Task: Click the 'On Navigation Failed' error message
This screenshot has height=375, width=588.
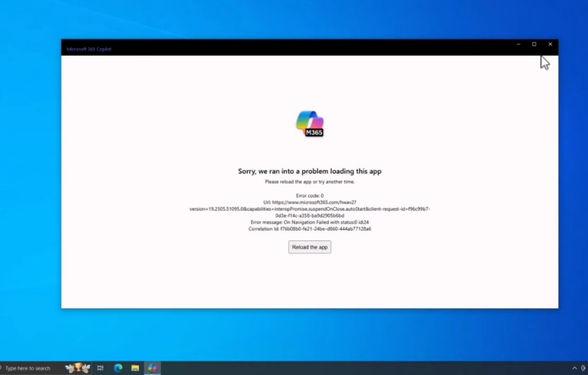Action: pos(309,222)
